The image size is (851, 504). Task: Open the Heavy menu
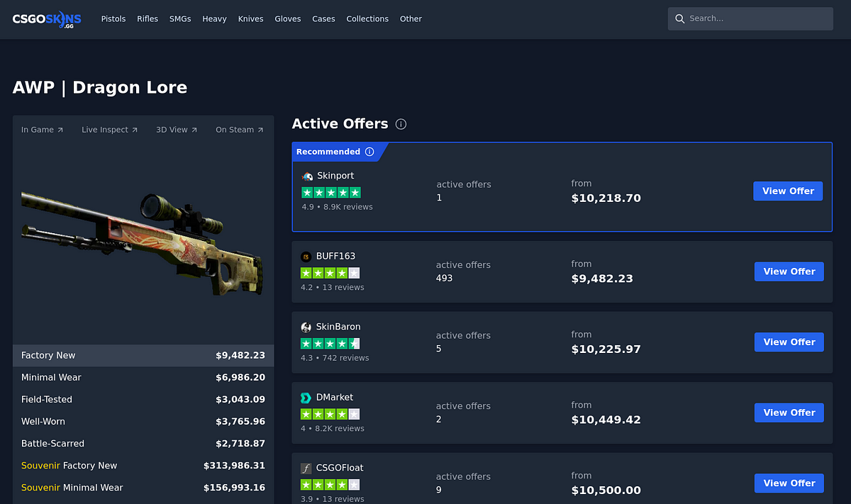214,19
